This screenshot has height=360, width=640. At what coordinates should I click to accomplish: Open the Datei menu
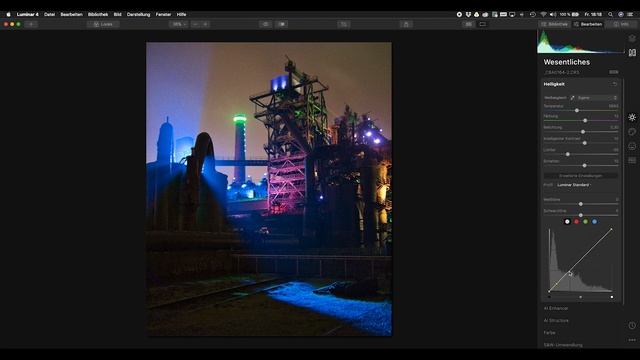click(49, 14)
